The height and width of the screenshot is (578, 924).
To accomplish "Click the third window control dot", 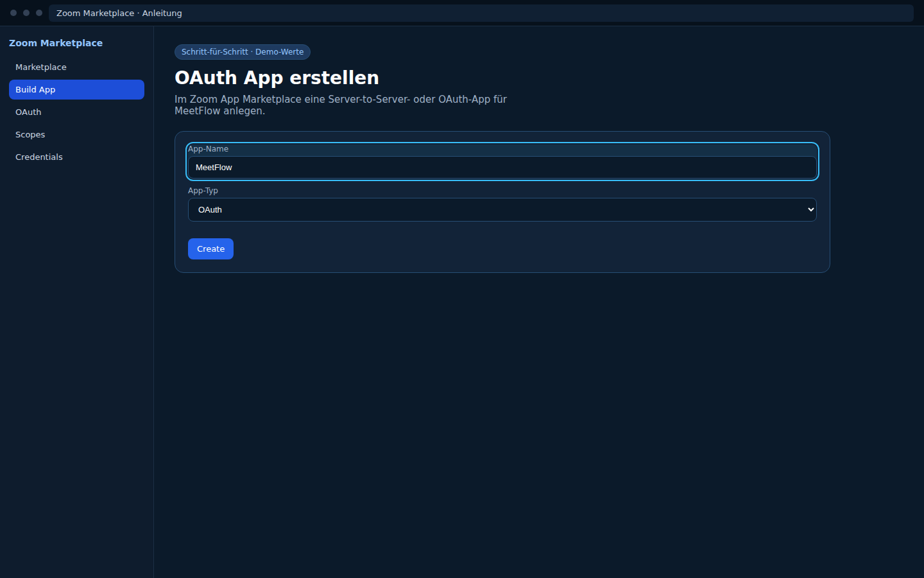I will click(39, 13).
